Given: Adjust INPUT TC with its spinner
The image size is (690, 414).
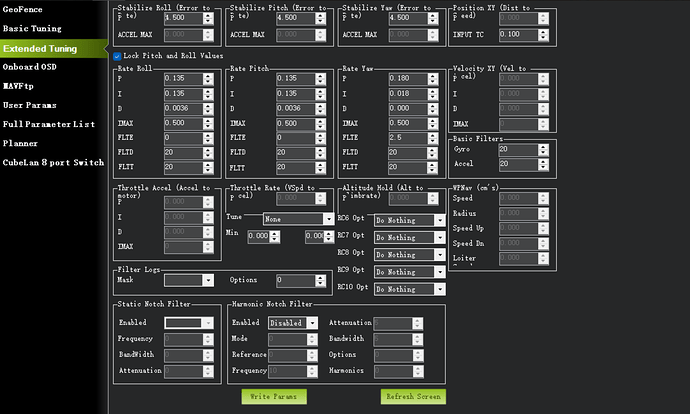Looking at the screenshot, I should coord(543,35).
